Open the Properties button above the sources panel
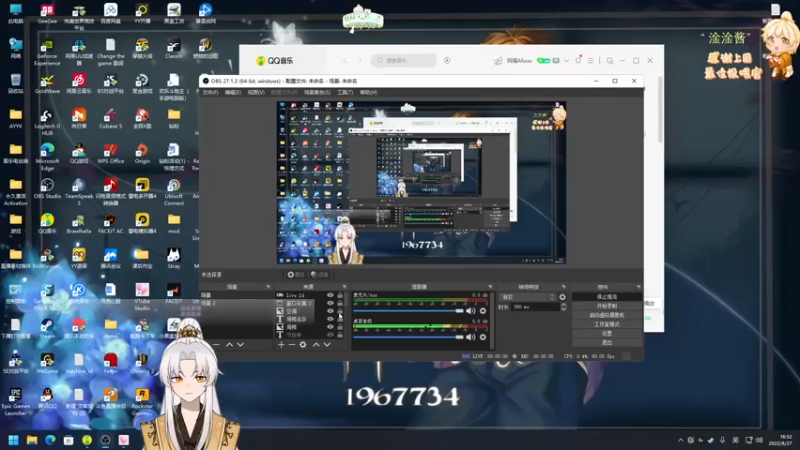This screenshot has height=450, width=800. (x=296, y=274)
